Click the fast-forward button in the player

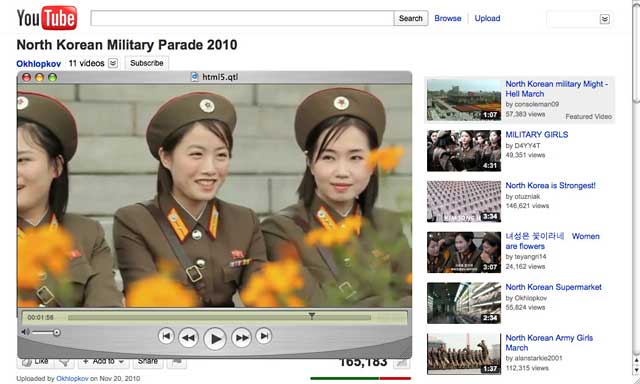coord(241,337)
